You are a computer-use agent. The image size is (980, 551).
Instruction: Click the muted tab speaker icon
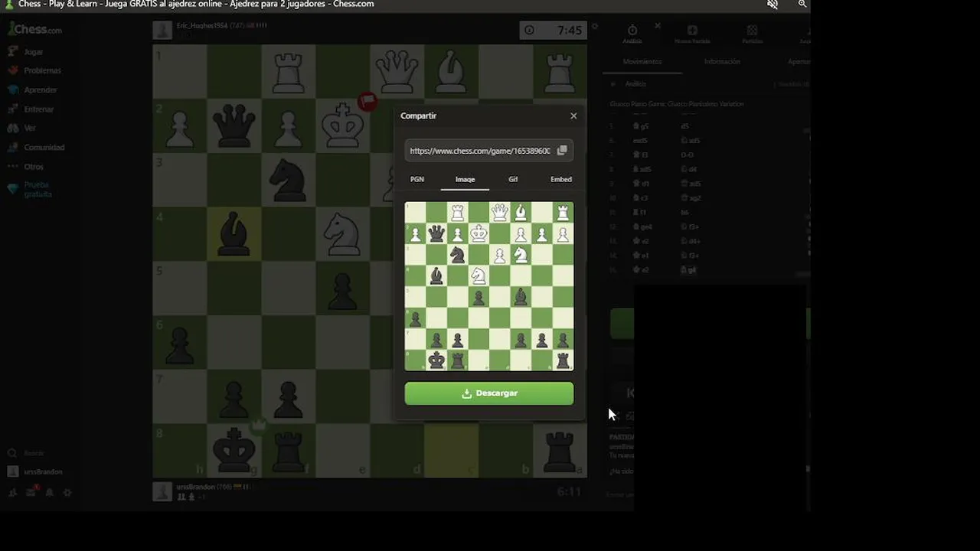(x=773, y=4)
